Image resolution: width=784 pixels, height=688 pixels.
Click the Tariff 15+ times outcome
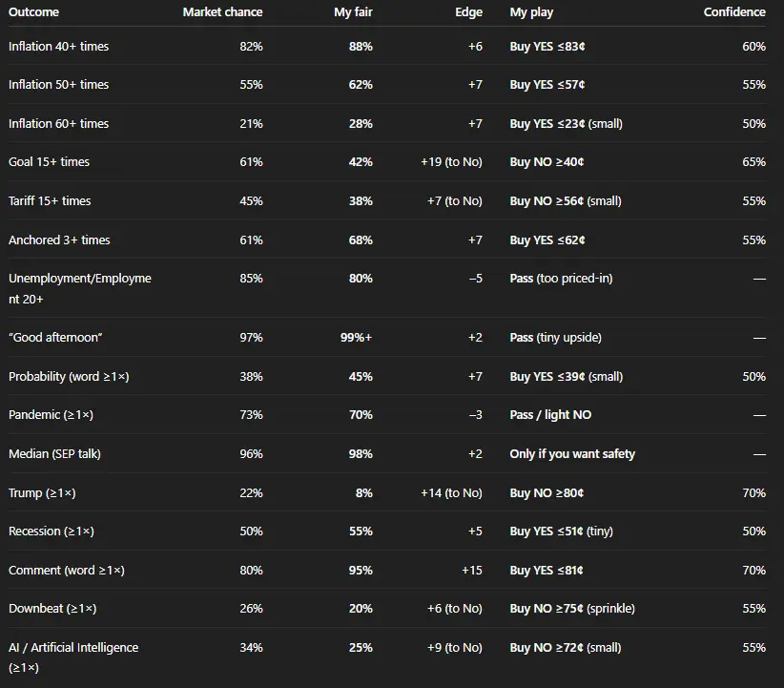50,201
